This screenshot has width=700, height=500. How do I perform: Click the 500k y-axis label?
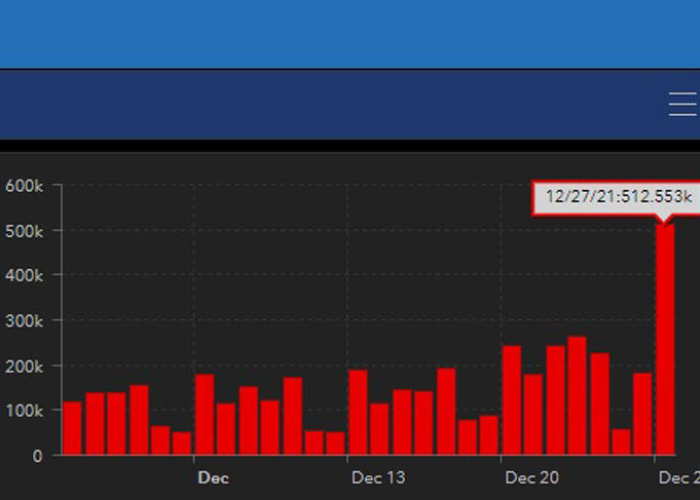pos(24,230)
